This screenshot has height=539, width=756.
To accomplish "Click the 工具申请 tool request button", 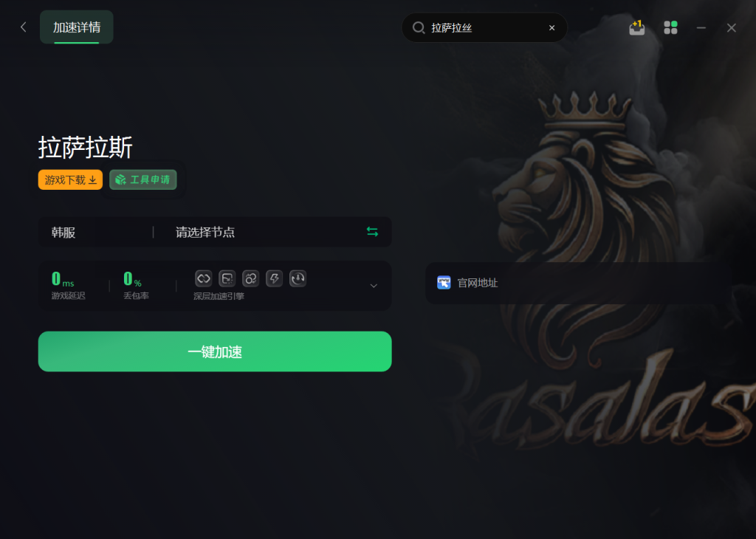I will point(143,180).
